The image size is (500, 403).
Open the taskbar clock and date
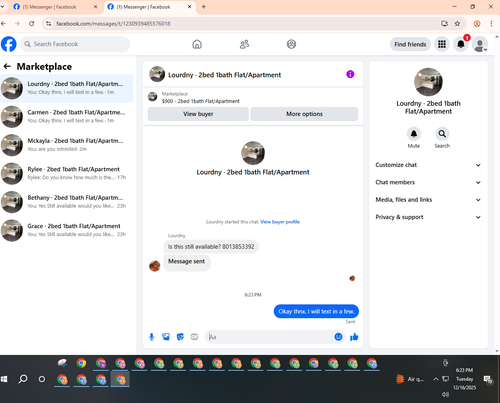click(464, 379)
